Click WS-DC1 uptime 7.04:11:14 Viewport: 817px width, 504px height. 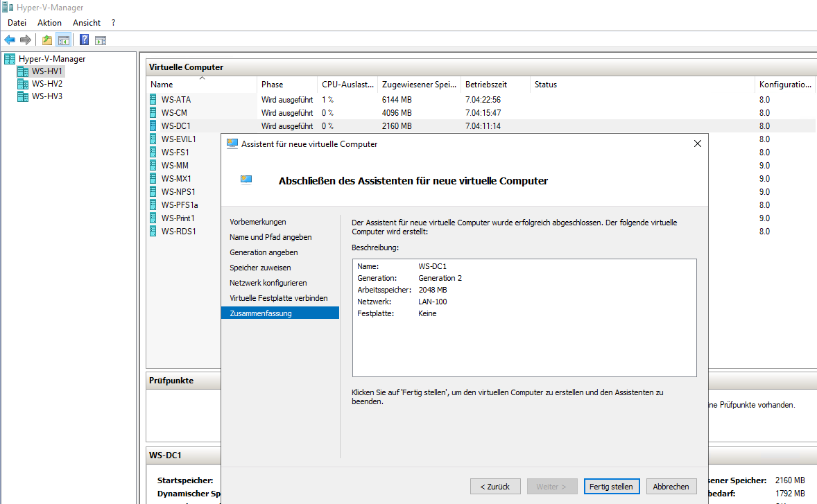click(x=483, y=126)
